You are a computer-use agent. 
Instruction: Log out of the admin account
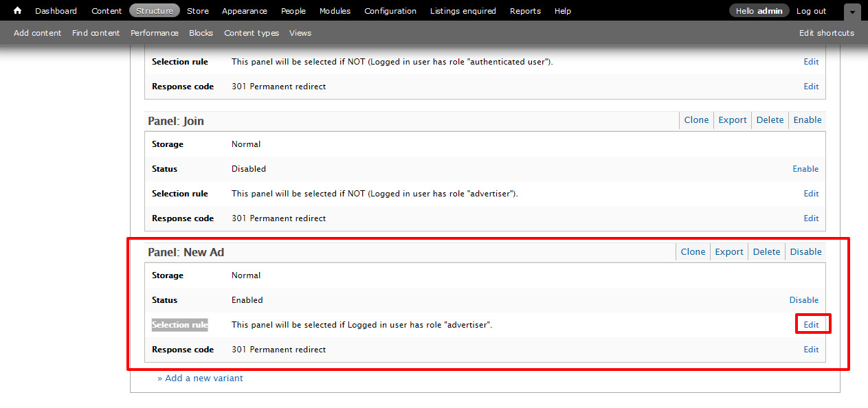pos(811,11)
